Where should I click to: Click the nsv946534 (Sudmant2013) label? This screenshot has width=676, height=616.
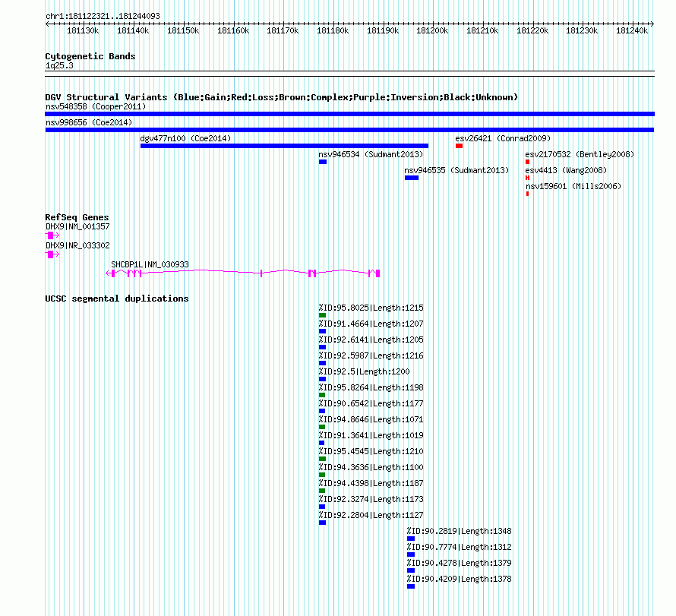[371, 154]
